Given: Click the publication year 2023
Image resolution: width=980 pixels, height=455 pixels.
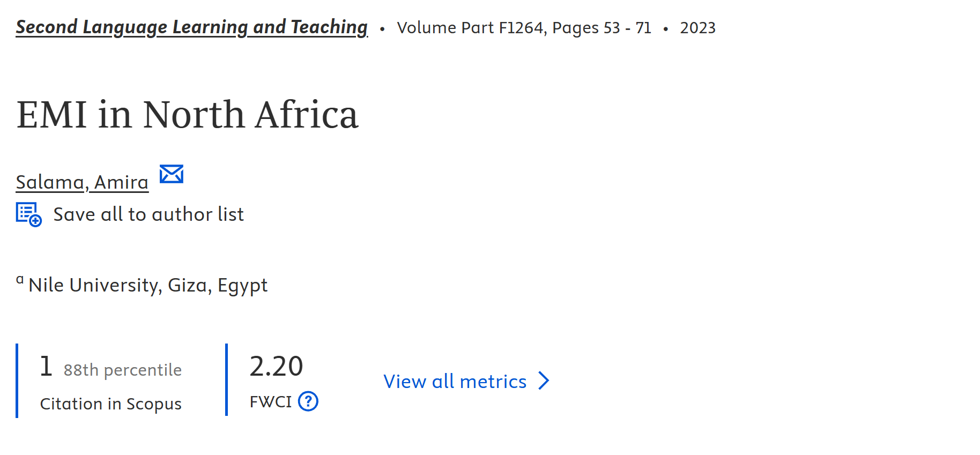Looking at the screenshot, I should tap(697, 28).
